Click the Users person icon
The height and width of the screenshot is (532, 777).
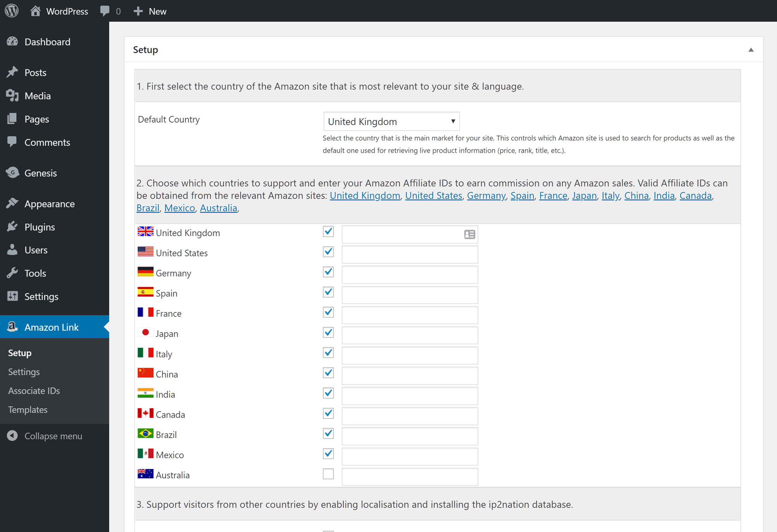point(12,249)
